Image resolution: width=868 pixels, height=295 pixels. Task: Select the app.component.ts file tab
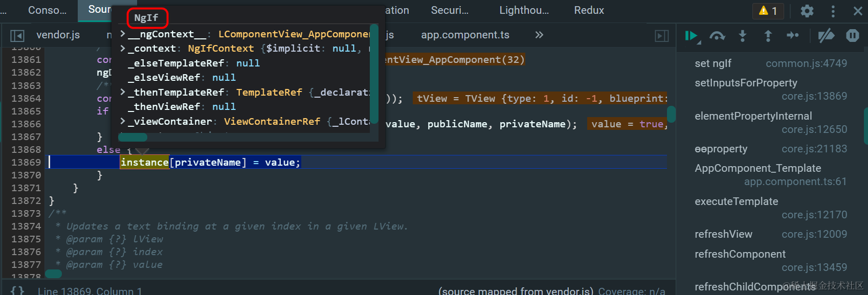[465, 35]
